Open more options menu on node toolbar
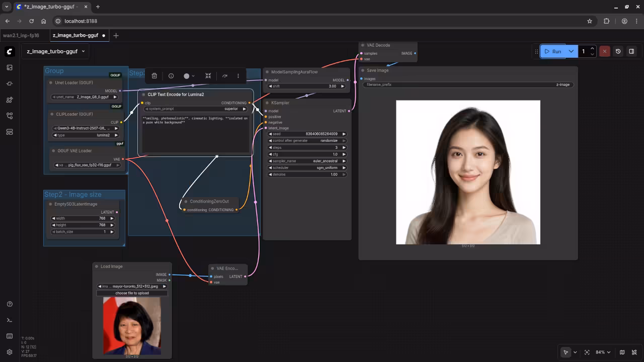644x362 pixels. tap(238, 76)
